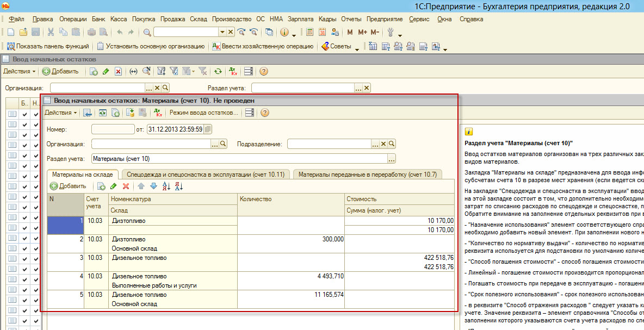
Task: Open the Продажа menu
Action: pyautogui.click(x=172, y=19)
